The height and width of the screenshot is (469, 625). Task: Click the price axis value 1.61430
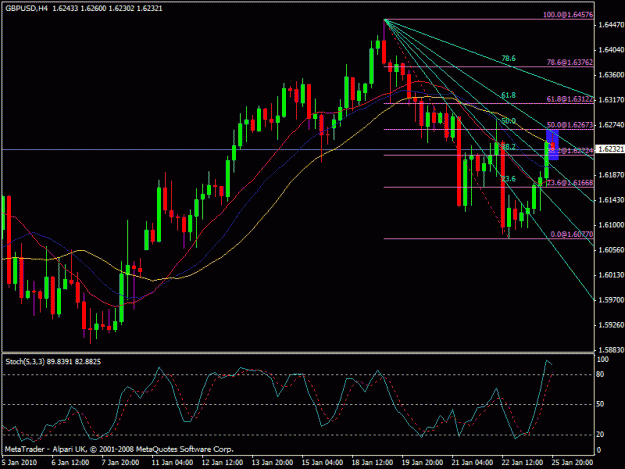(x=611, y=200)
